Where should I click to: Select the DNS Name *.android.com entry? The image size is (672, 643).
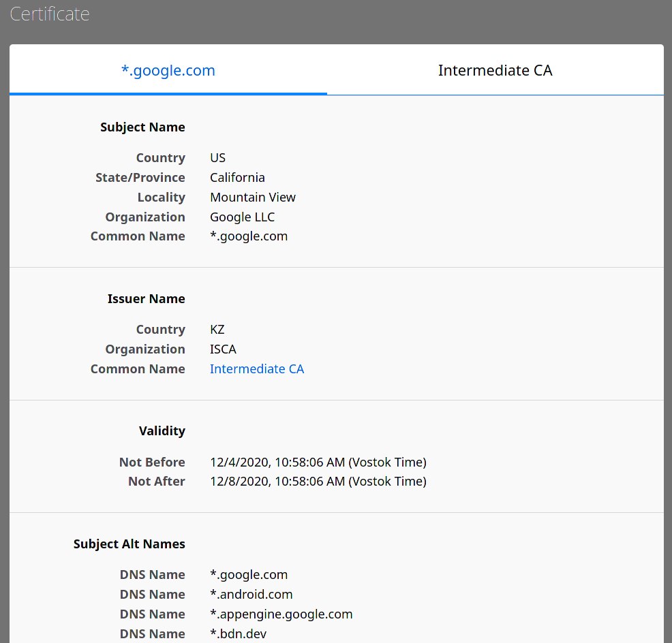251,594
